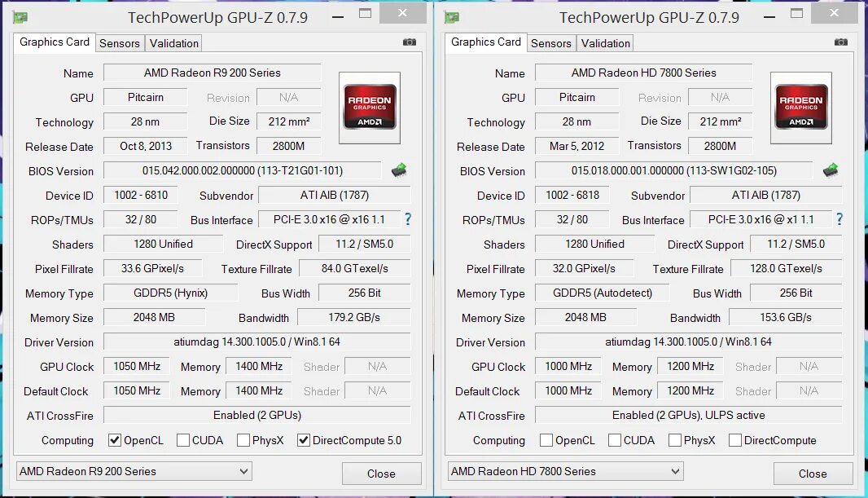Click the Bandwidth value 179.2 GB/s
The image size is (868, 498).
point(354,317)
